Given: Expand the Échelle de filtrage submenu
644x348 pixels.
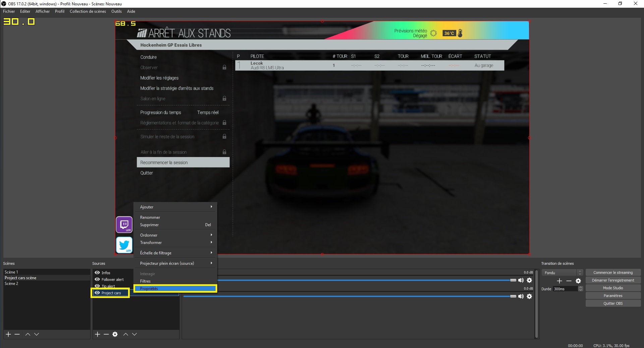Looking at the screenshot, I should (x=175, y=253).
